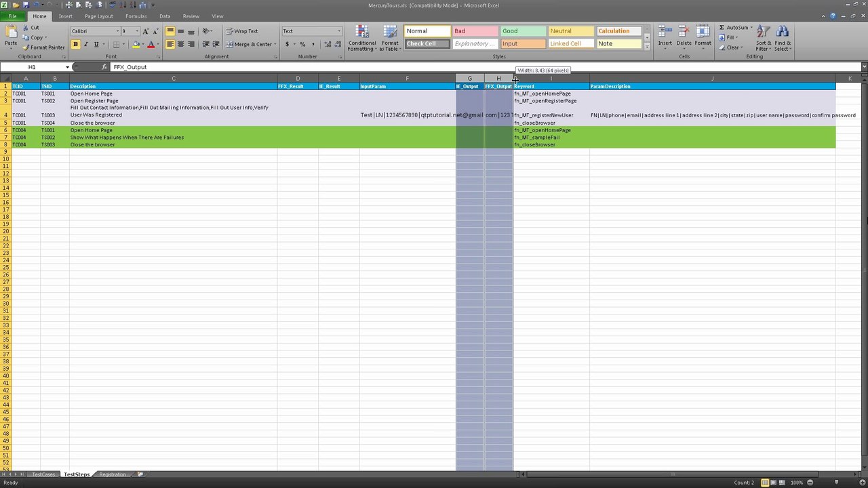The image size is (868, 488).
Task: Apply fill color bucket
Action: coord(136,44)
